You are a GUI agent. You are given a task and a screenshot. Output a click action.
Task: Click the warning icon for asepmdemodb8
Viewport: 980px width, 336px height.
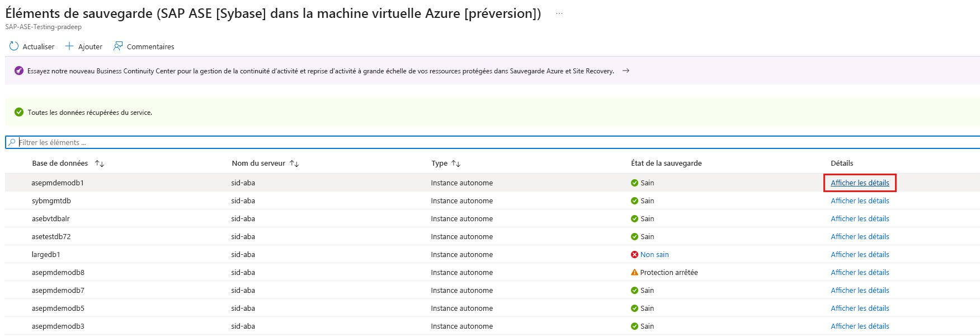pyautogui.click(x=634, y=273)
